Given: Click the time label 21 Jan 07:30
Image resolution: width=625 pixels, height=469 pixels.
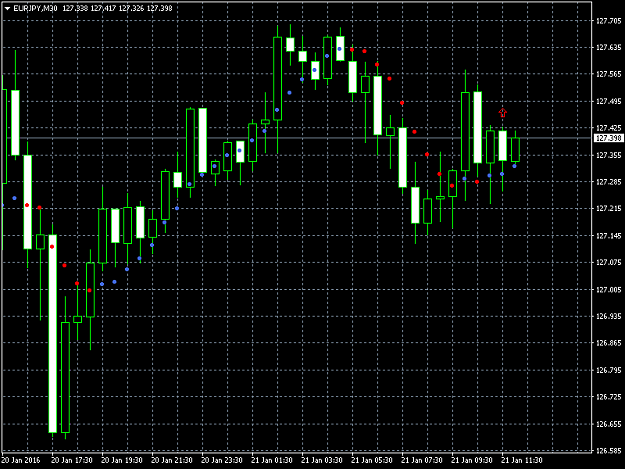Looking at the screenshot, I should click(x=422, y=460).
